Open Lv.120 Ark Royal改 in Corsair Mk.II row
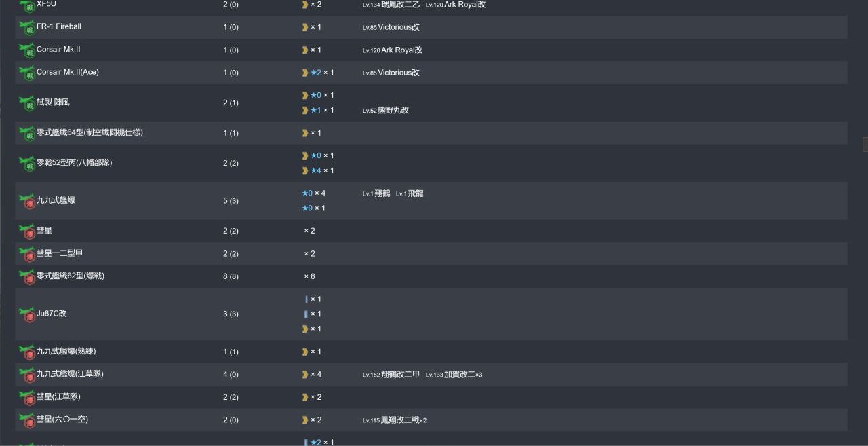The width and height of the screenshot is (868, 446). [x=393, y=50]
